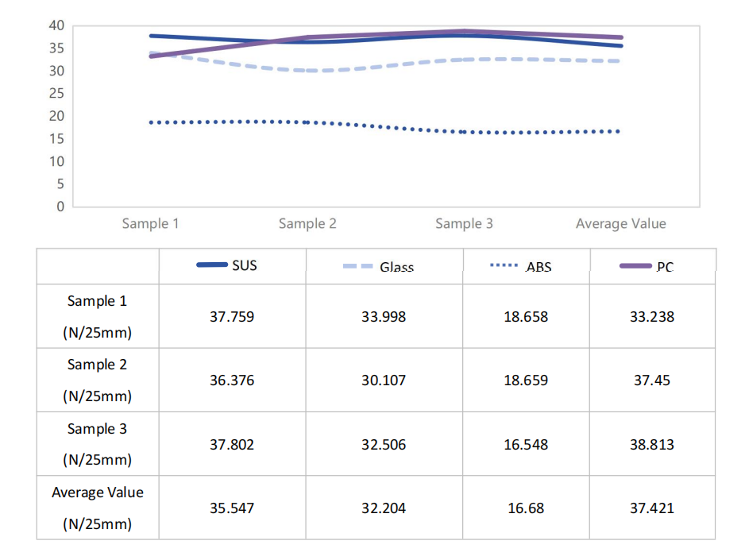Click the 40 tick on the y-axis
745x560 pixels.
pyautogui.click(x=56, y=25)
